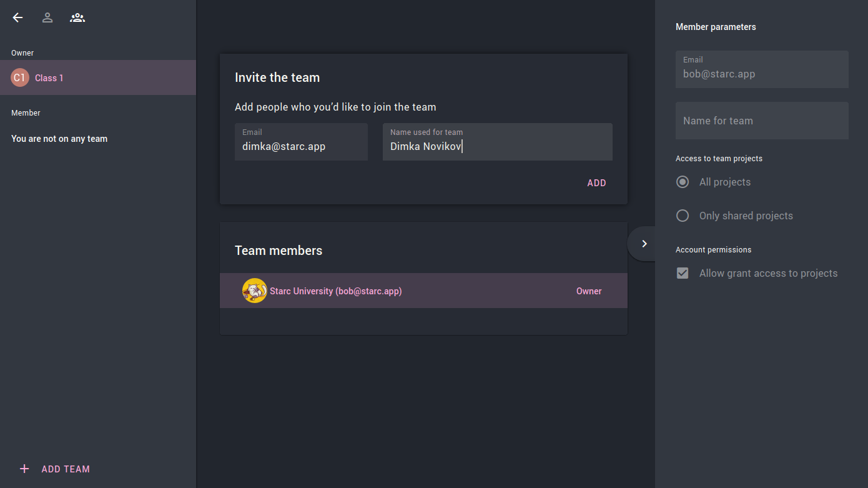
Task: Click the Name used for team field
Action: point(497,146)
